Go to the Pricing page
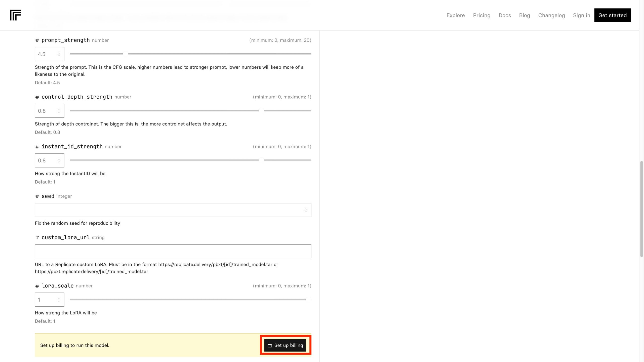 click(481, 15)
